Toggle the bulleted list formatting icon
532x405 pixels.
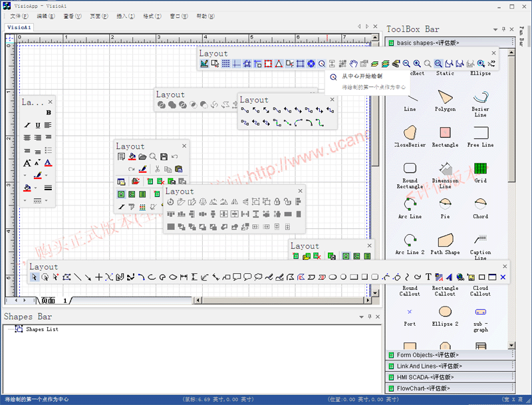coord(49,150)
